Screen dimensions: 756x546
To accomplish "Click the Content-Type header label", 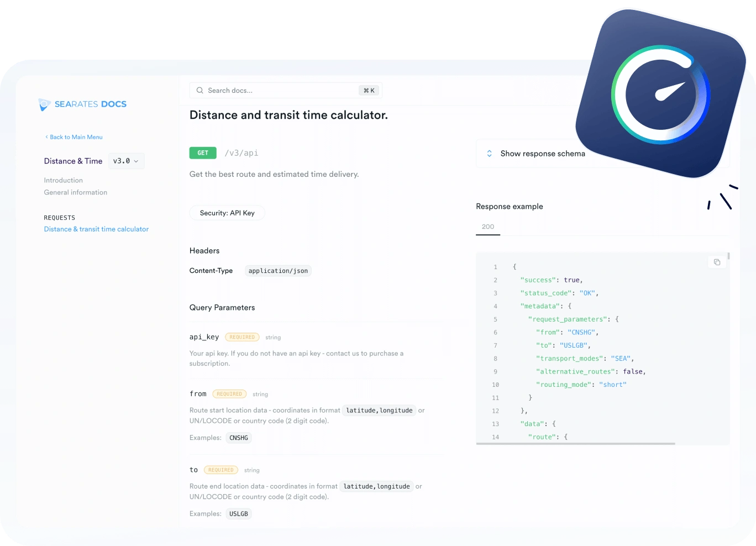I will [211, 271].
